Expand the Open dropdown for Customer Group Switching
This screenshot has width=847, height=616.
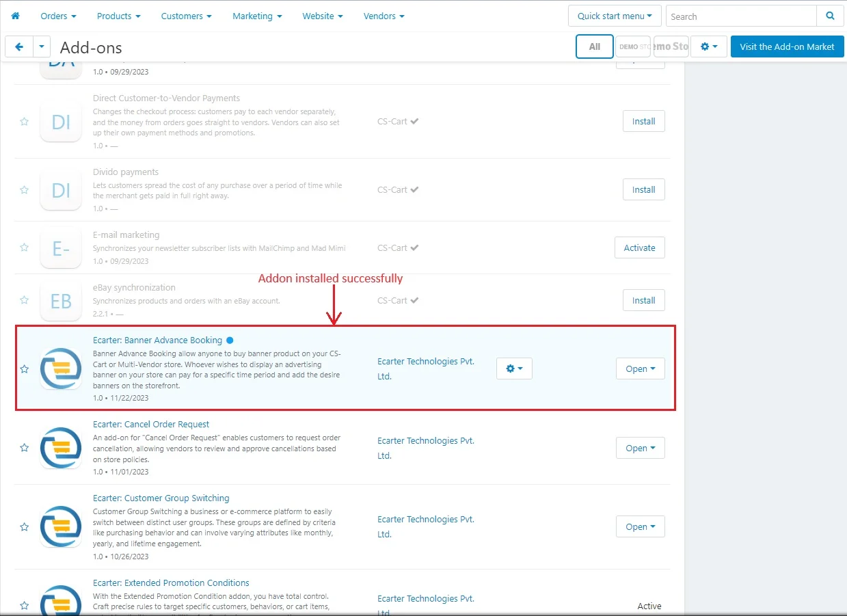point(641,526)
